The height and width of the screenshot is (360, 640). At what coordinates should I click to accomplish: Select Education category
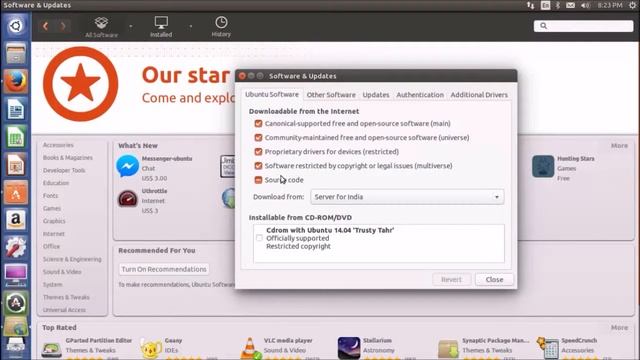pos(56,183)
